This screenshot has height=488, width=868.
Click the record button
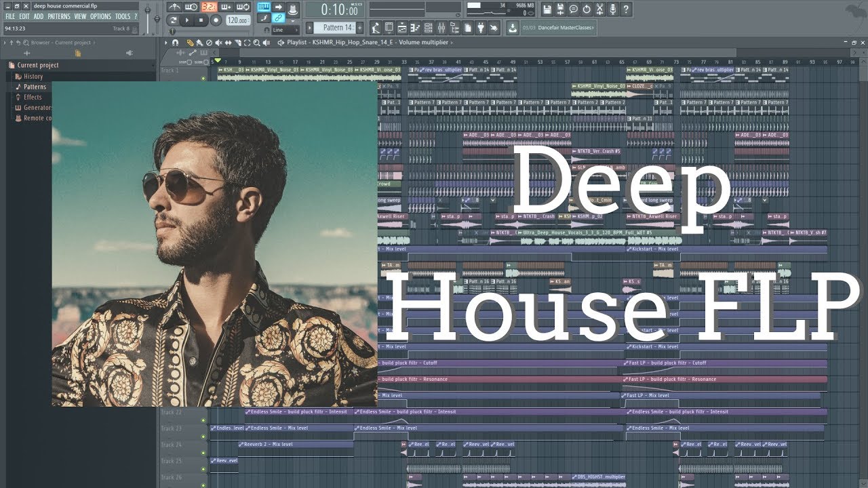point(216,20)
